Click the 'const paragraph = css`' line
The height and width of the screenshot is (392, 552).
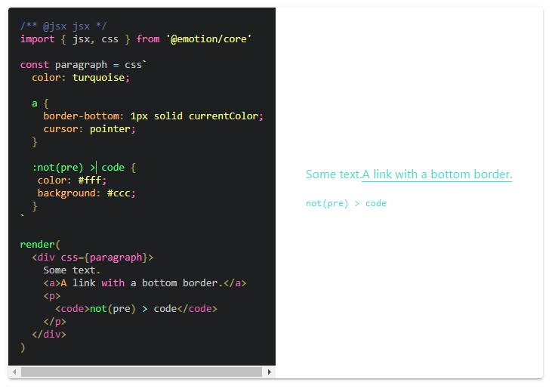click(83, 65)
